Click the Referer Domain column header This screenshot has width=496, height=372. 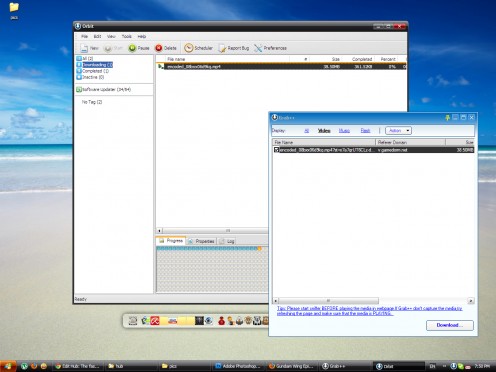410,142
